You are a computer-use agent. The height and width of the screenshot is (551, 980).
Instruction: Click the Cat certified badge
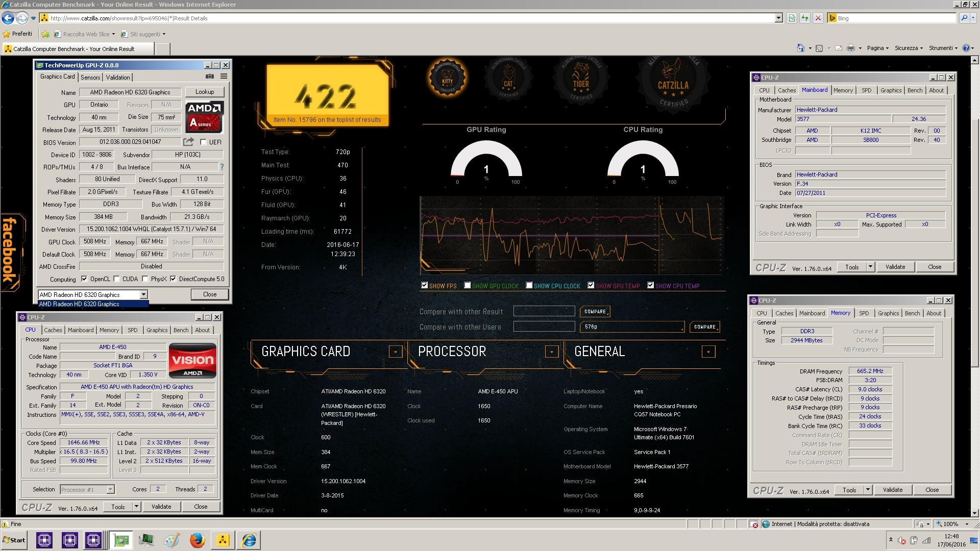click(x=508, y=80)
